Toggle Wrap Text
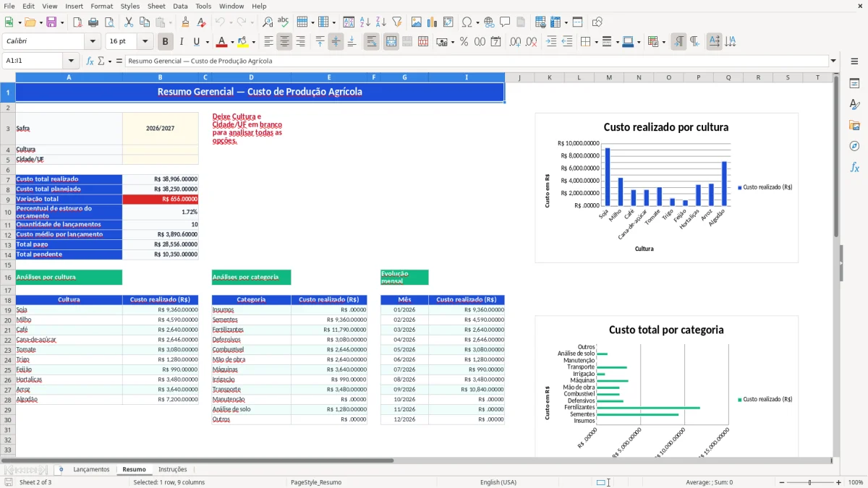868x488 pixels. pos(372,42)
